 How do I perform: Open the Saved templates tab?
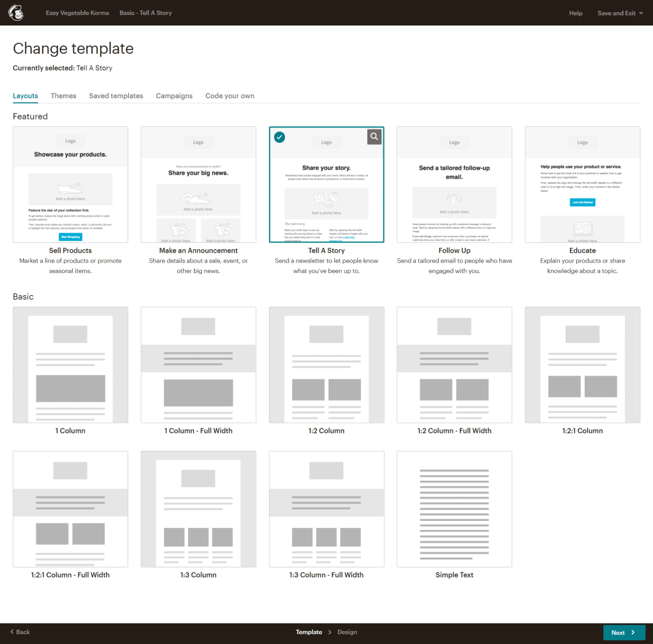[x=116, y=96]
